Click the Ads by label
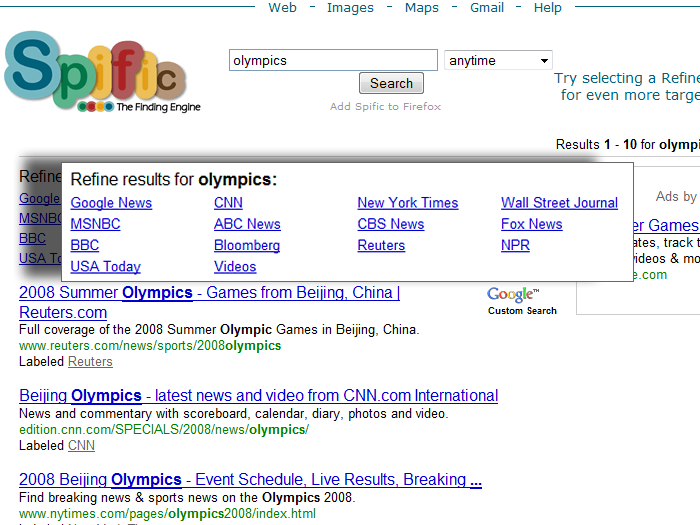 click(676, 196)
